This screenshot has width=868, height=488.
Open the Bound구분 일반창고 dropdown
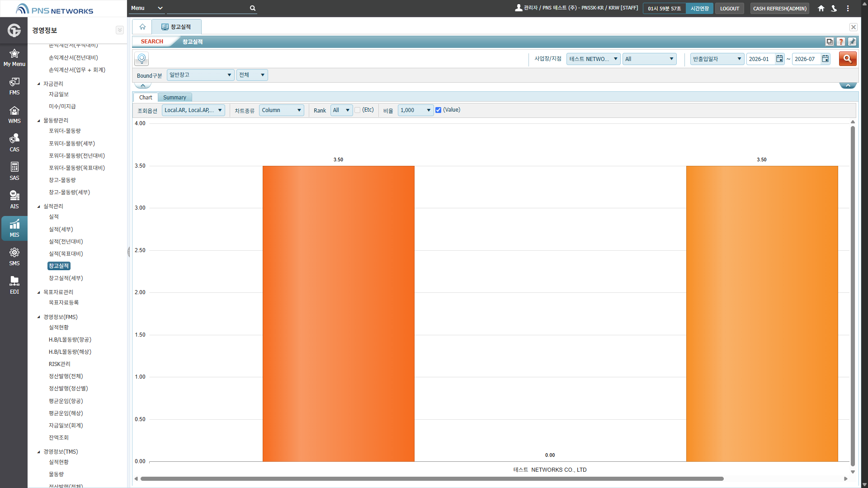200,75
